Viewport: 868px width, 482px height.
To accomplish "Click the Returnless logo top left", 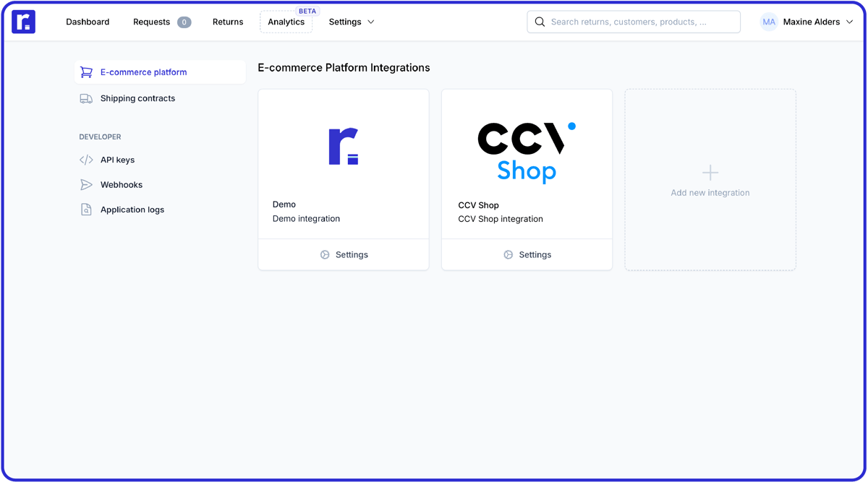I will [x=24, y=22].
